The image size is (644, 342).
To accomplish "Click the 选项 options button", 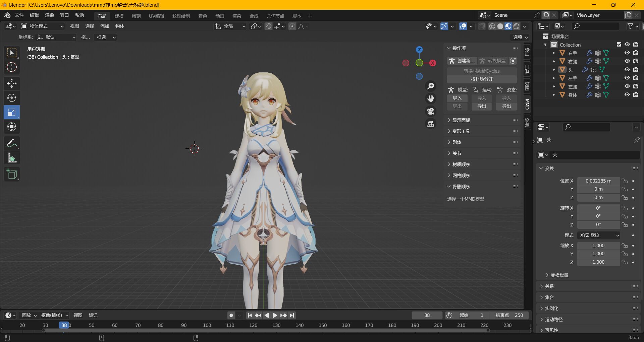I will (520, 37).
